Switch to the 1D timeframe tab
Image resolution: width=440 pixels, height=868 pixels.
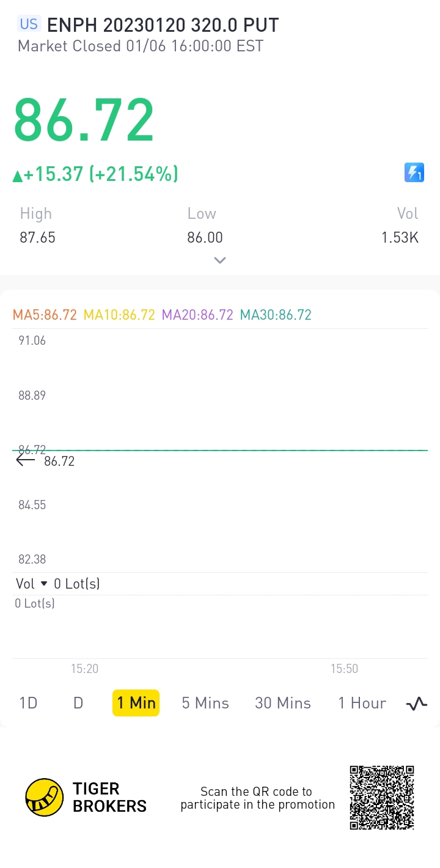coord(29,703)
